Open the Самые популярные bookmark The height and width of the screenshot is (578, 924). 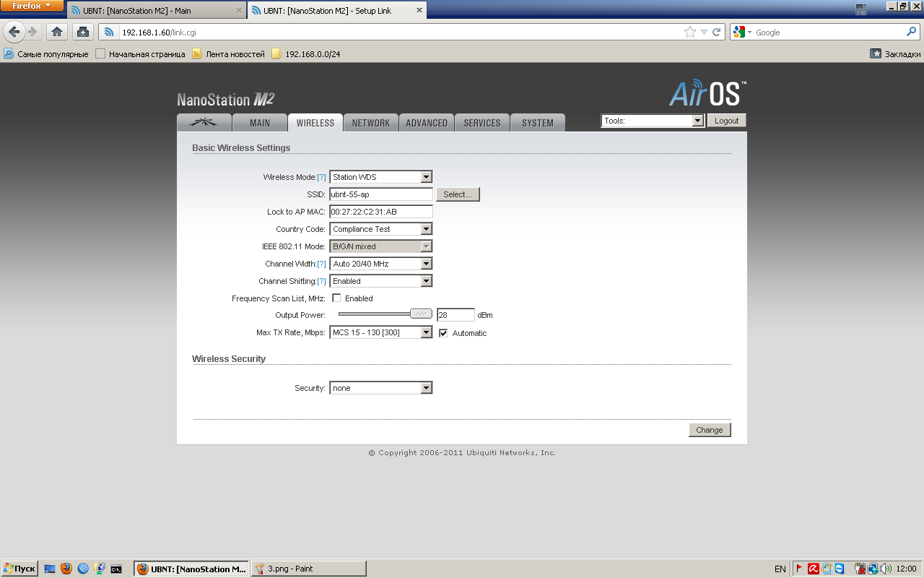click(x=46, y=53)
